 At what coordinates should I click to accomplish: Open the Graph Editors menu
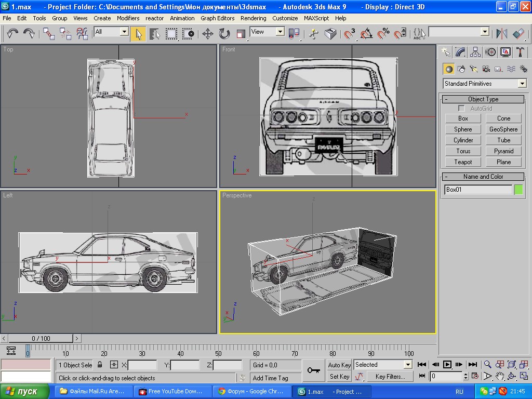(x=217, y=18)
